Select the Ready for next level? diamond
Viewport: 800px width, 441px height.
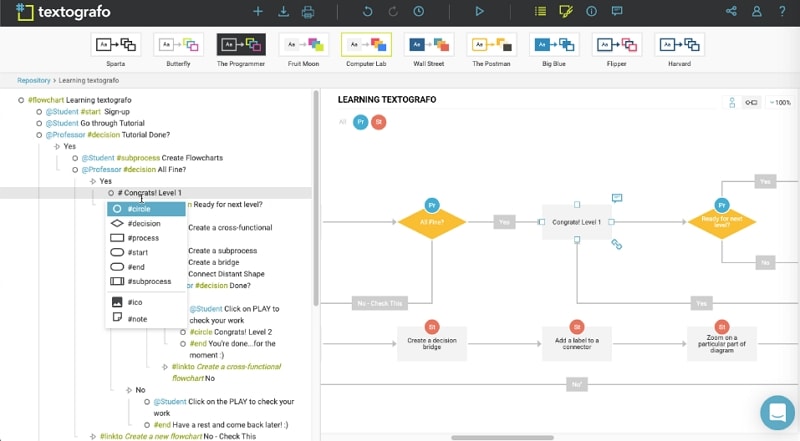[721, 222]
